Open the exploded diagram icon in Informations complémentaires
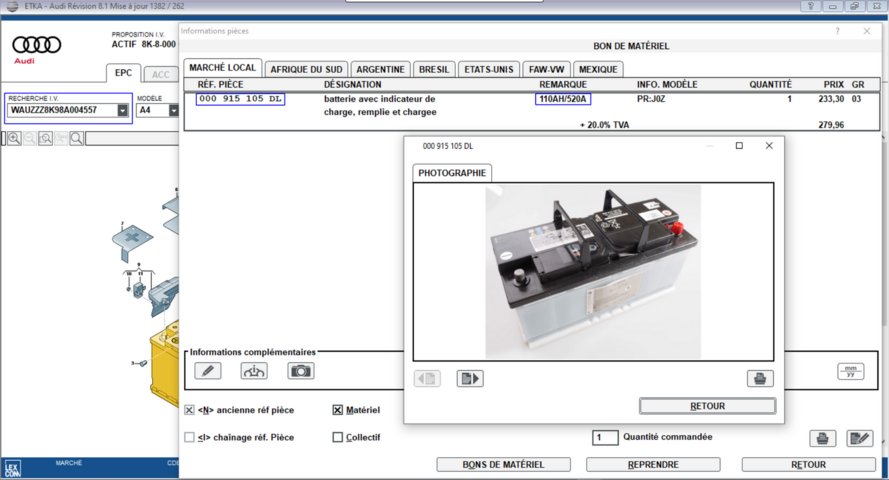Screen dimensions: 889x480 click(254, 371)
